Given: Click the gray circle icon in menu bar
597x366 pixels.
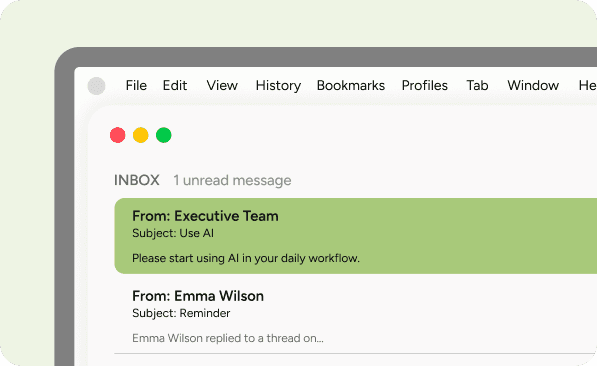Looking at the screenshot, I should click(96, 86).
